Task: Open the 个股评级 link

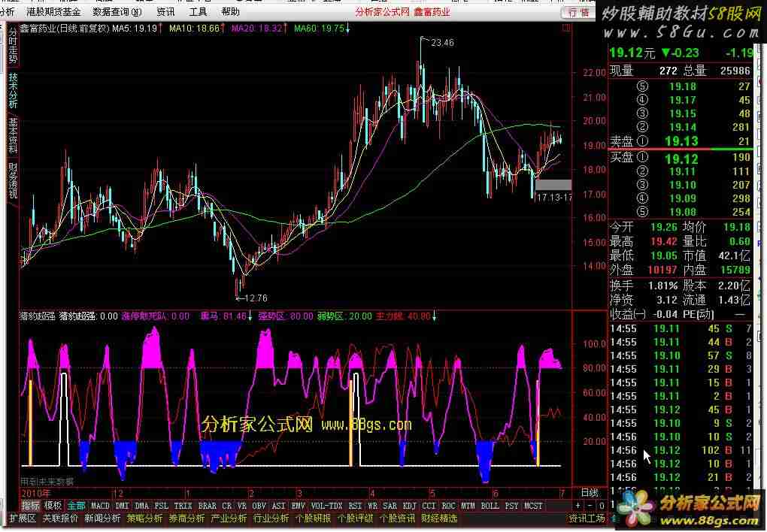Action: [355, 518]
